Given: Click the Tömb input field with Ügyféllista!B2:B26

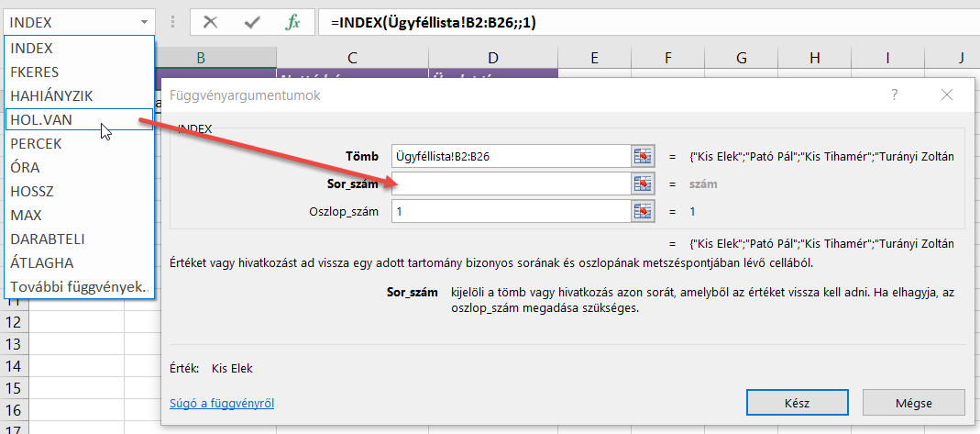Looking at the screenshot, I should pyautogui.click(x=510, y=156).
